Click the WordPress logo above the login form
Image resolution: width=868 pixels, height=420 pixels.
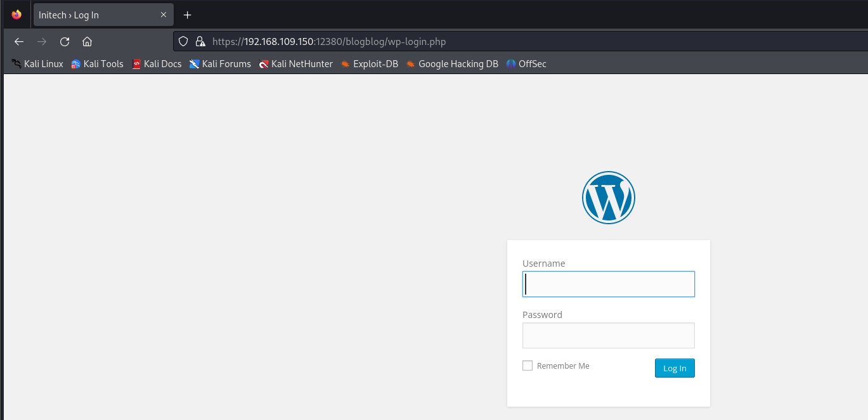(x=609, y=198)
